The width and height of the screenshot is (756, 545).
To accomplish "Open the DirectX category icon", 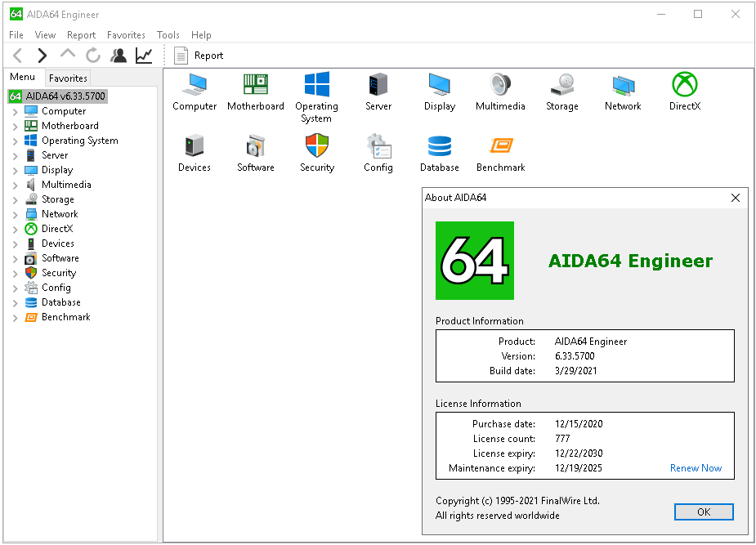I will coord(684,85).
